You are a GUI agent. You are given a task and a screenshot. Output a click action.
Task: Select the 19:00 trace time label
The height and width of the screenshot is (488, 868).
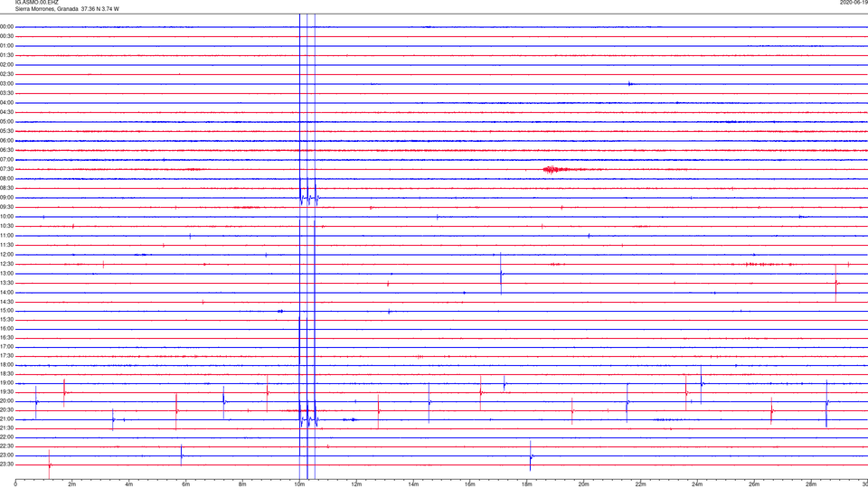click(6, 383)
